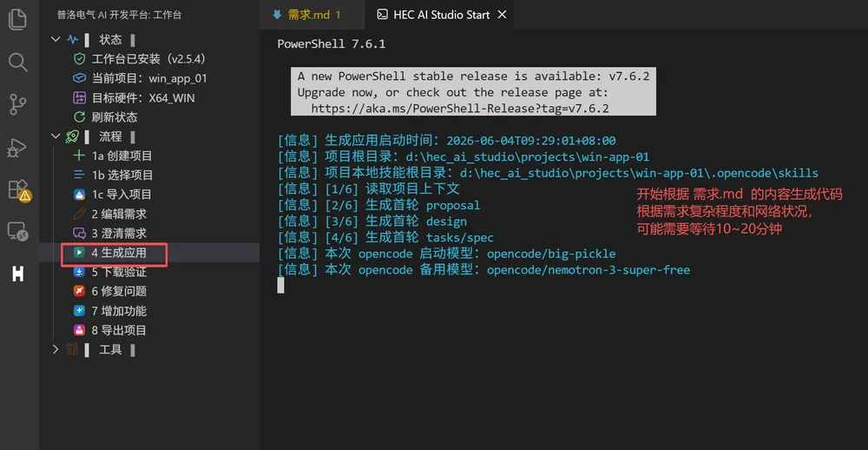Viewport: 868px width, 450px height.
Task: Open the Search view in activity bar
Action: pyautogui.click(x=17, y=62)
